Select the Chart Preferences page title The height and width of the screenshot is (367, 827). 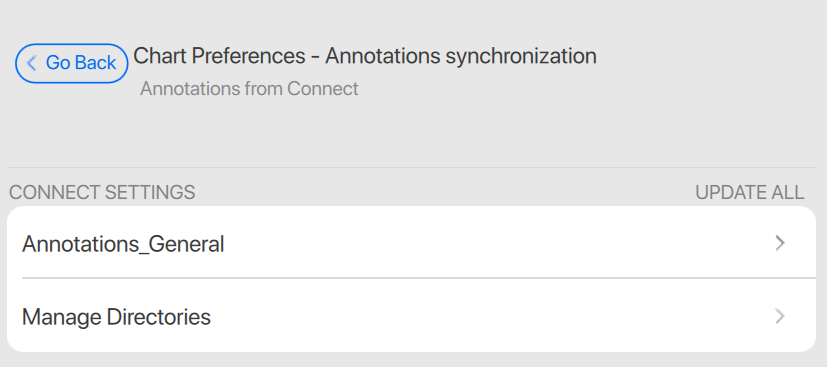[365, 56]
